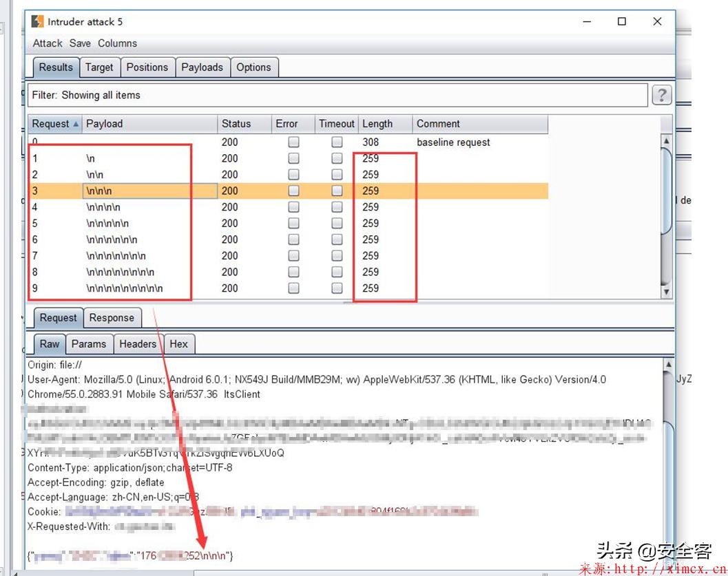
Task: Toggle Error checkbox in request 1 row
Action: coord(293,158)
